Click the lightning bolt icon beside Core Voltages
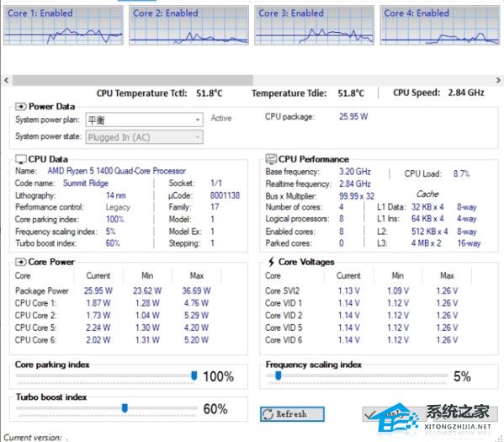Screen dimensions: 504x442 (271, 262)
